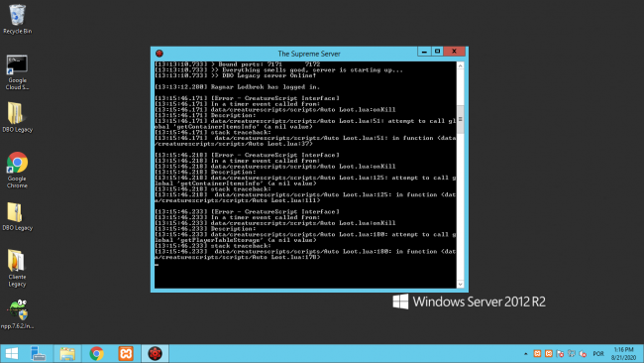
Task: Click the console scrollbar down arrow
Action: pyautogui.click(x=460, y=284)
